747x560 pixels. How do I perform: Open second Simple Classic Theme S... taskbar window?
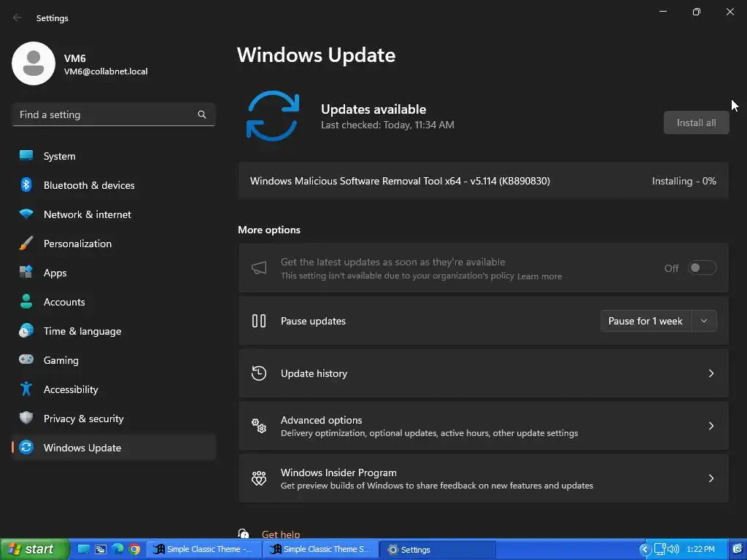(x=321, y=549)
